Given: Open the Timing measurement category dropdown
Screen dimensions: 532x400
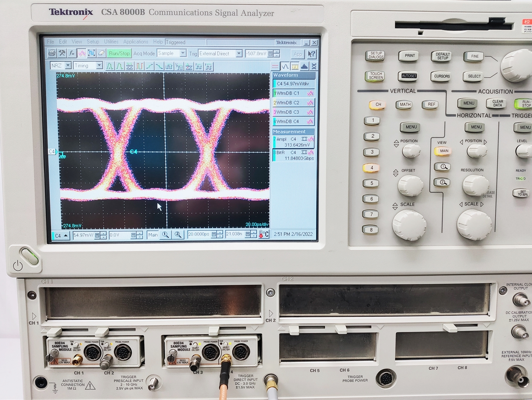Looking at the screenshot, I should click(x=99, y=65).
